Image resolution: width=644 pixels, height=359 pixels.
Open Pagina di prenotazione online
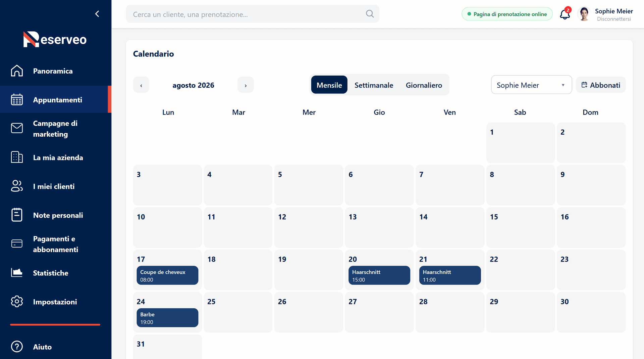click(x=507, y=14)
